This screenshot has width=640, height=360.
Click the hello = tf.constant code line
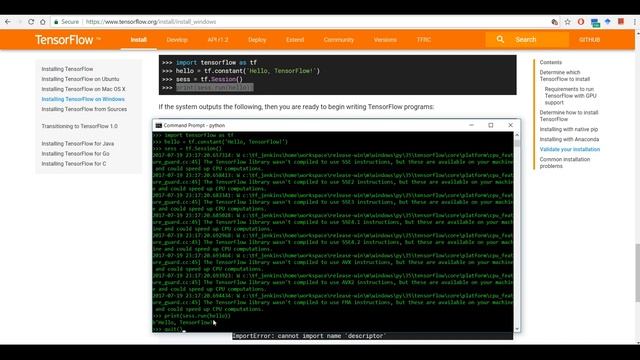tap(241, 71)
